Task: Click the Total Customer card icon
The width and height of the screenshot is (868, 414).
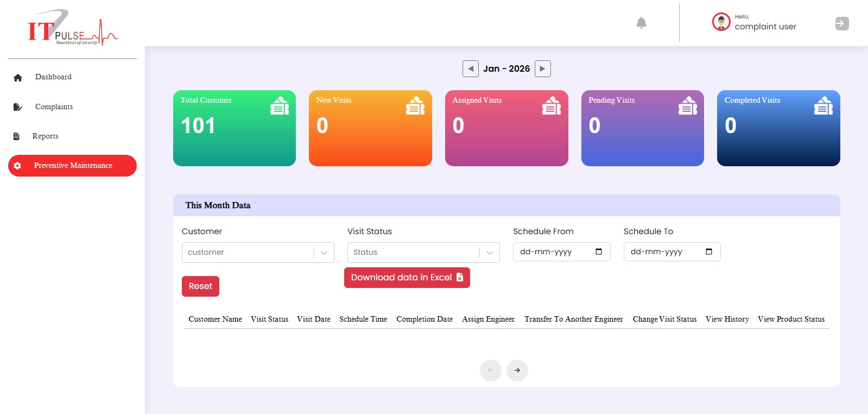Action: click(280, 106)
